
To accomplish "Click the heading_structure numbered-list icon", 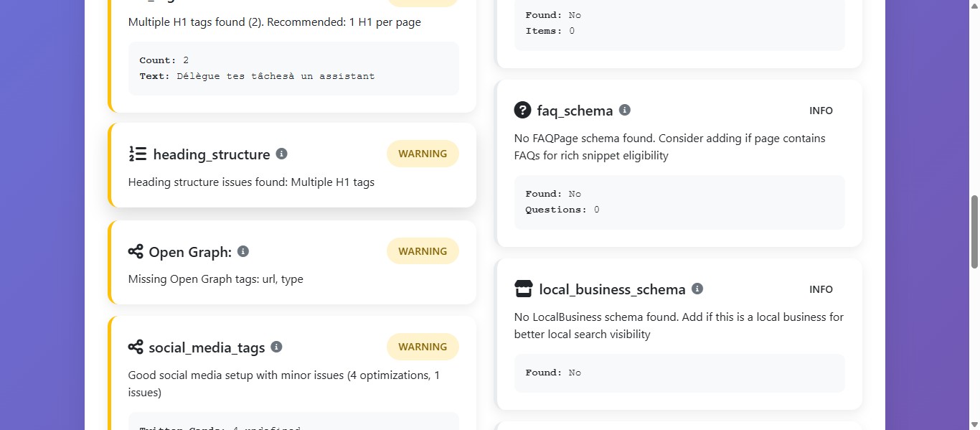I will pyautogui.click(x=136, y=154).
